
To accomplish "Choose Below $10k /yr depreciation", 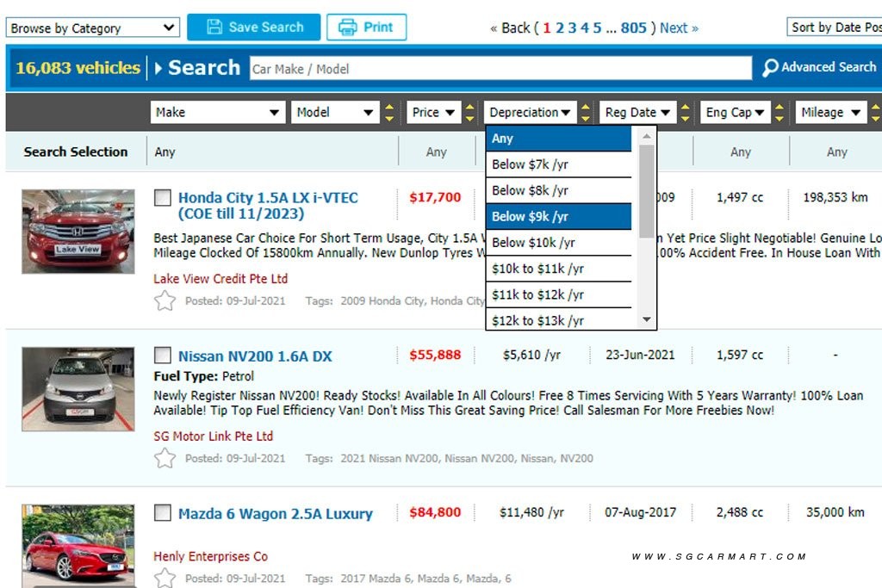I will pyautogui.click(x=558, y=242).
